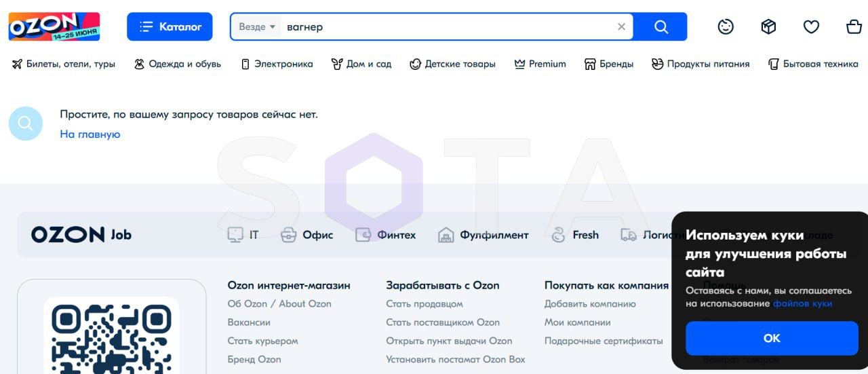
Task: Open the файлов куки link
Action: tap(802, 303)
